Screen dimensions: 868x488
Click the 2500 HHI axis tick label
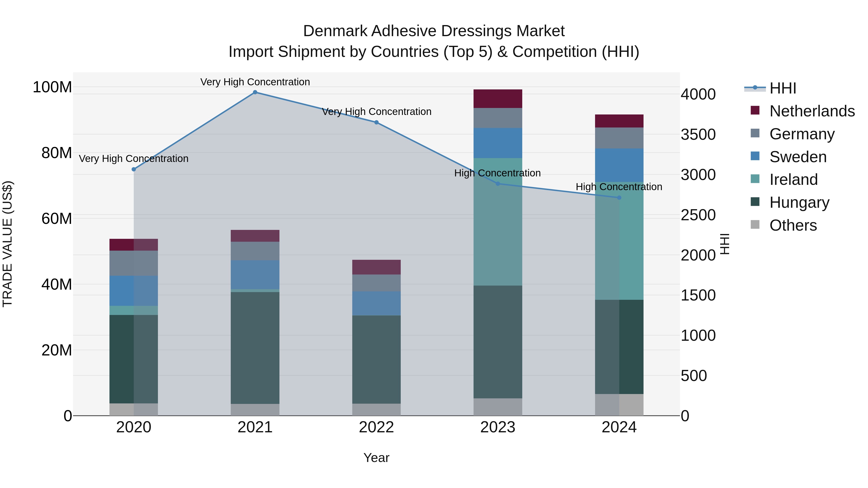[x=698, y=215]
